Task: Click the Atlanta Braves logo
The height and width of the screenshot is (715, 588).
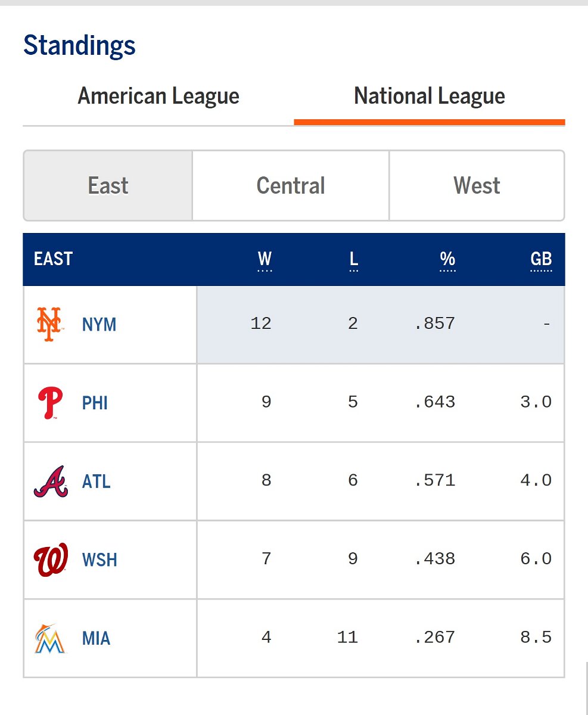Action: (x=50, y=481)
